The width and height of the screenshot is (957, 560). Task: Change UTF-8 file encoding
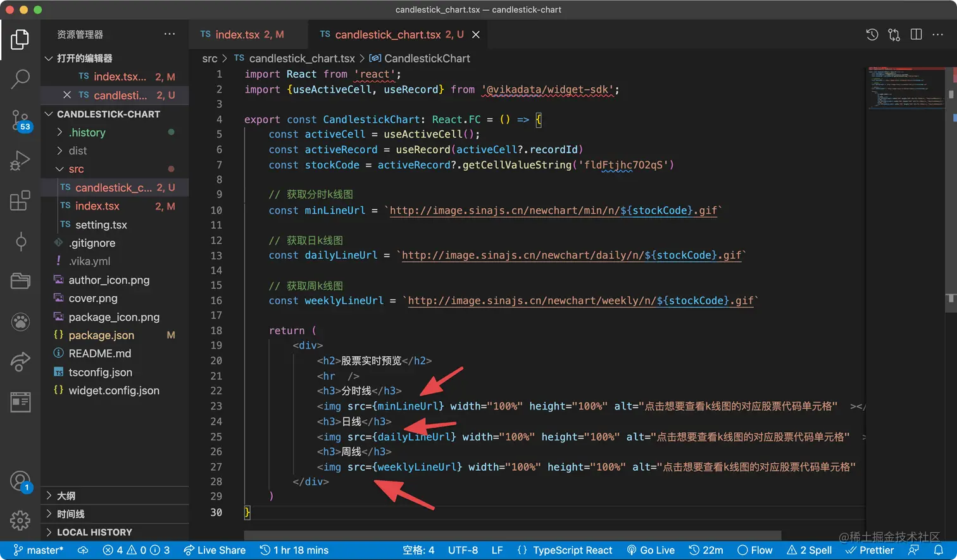click(x=463, y=551)
